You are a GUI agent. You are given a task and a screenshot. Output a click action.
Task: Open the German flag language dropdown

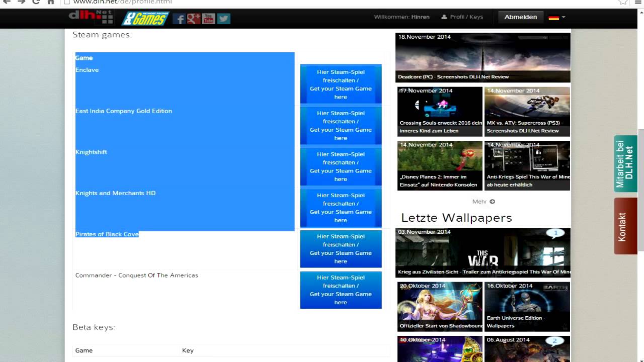(557, 17)
